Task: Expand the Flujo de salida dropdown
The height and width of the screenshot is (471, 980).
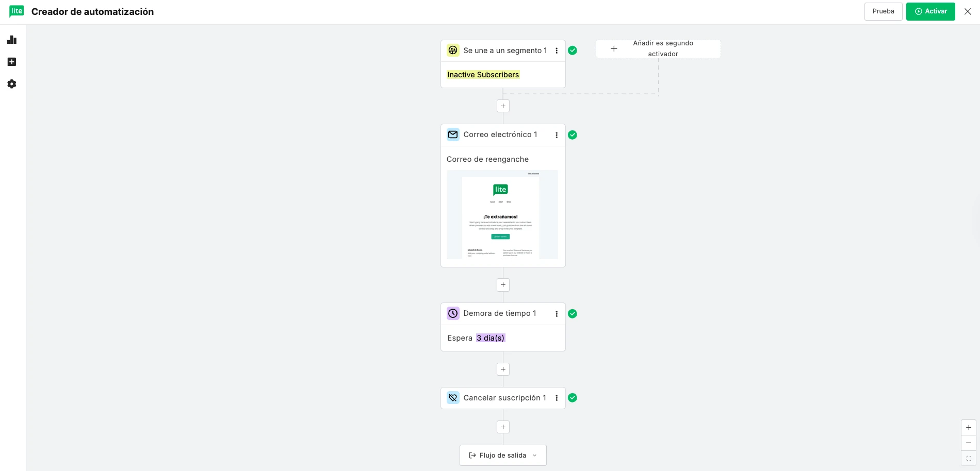Action: (503, 456)
